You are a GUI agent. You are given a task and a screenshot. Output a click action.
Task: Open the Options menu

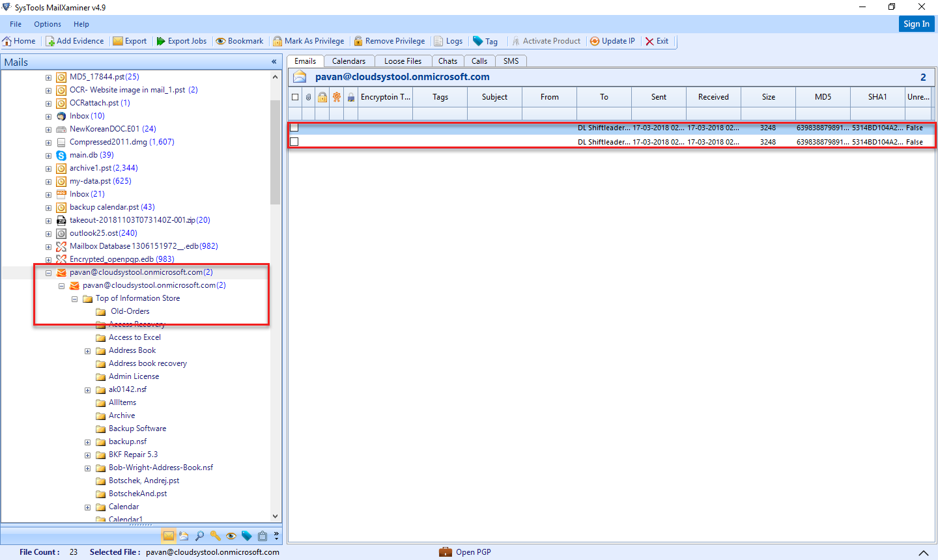pos(48,24)
